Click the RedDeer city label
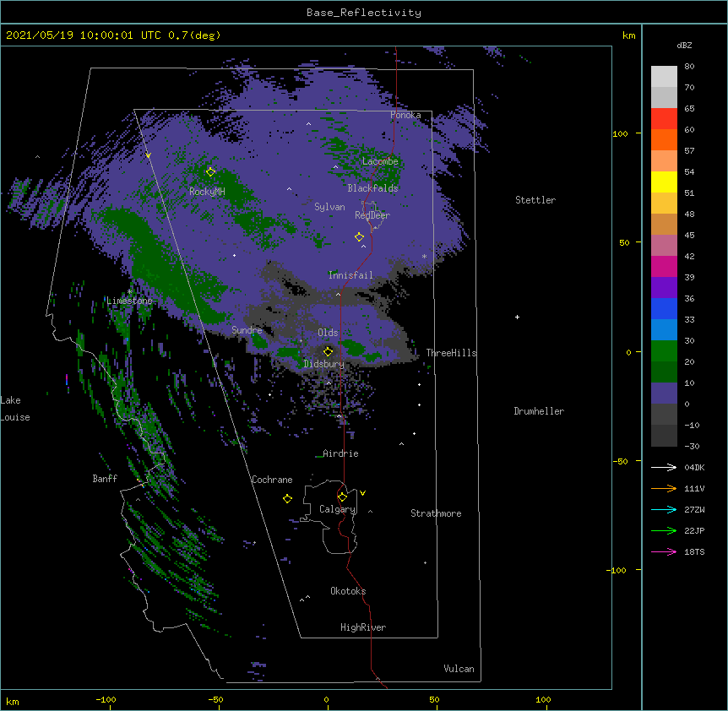Image resolution: width=728 pixels, height=711 pixels. pyautogui.click(x=372, y=214)
